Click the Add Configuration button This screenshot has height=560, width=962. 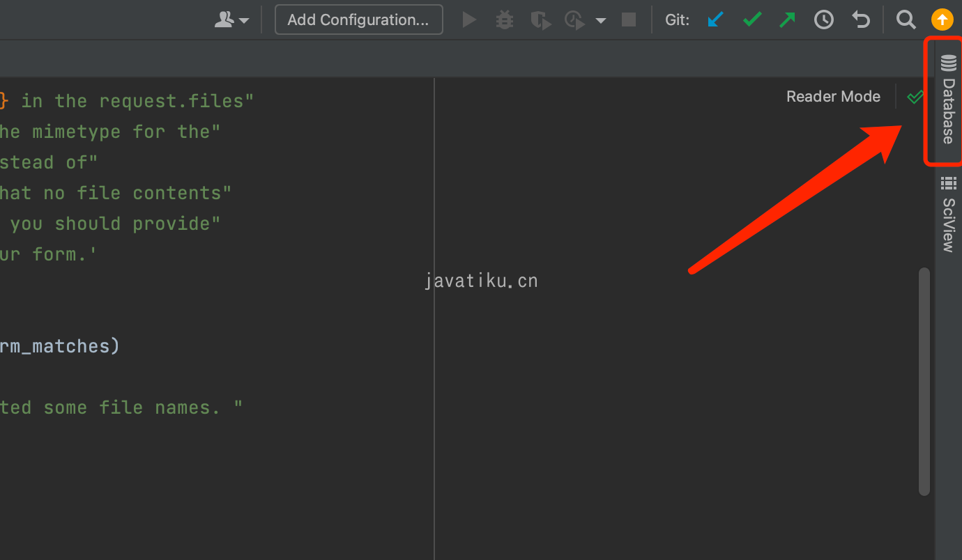tap(358, 20)
